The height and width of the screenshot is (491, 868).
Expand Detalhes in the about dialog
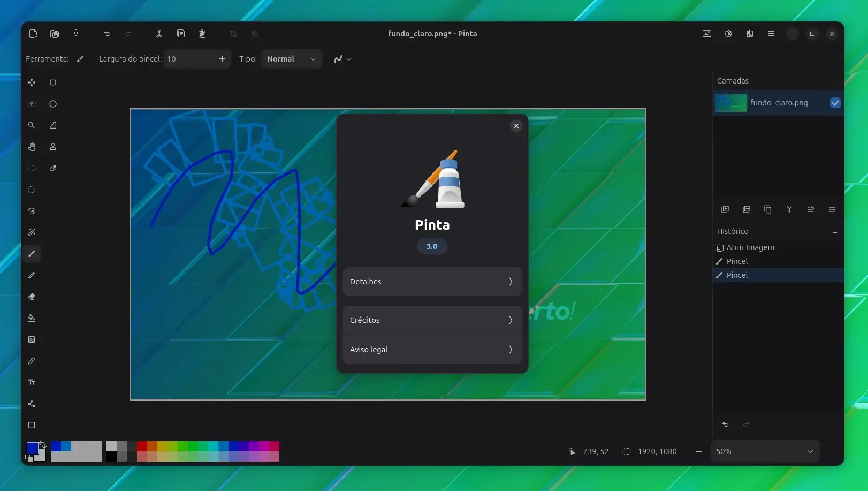click(x=432, y=282)
